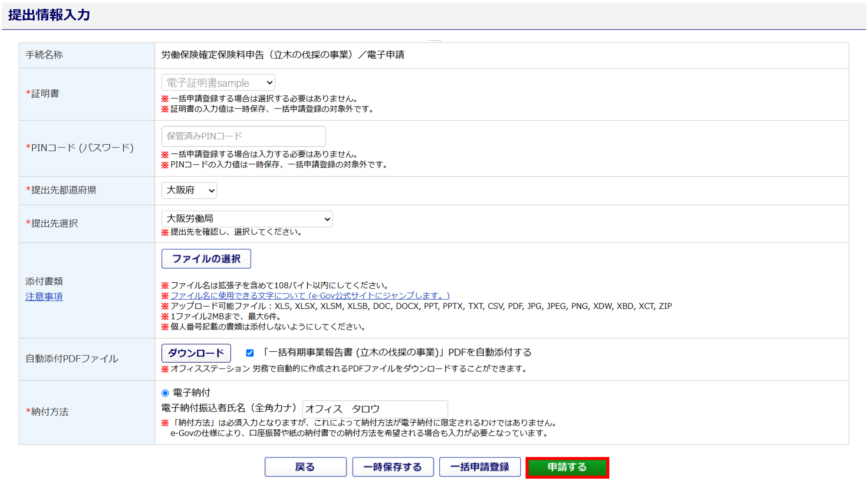Click the 提出情報入力 page heading
Screen dimensions: 868x493
[x=49, y=15]
